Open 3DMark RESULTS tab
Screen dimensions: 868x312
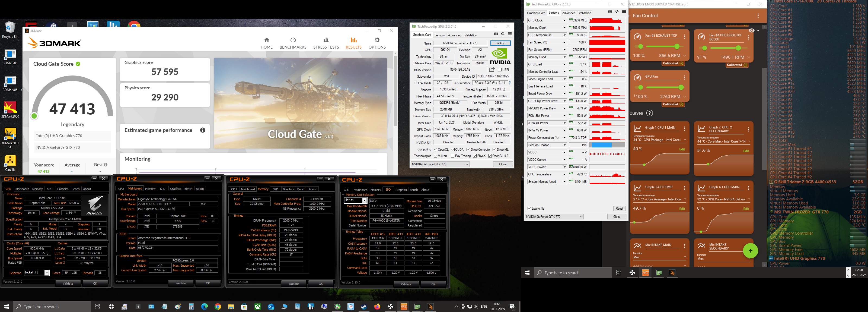coord(353,43)
